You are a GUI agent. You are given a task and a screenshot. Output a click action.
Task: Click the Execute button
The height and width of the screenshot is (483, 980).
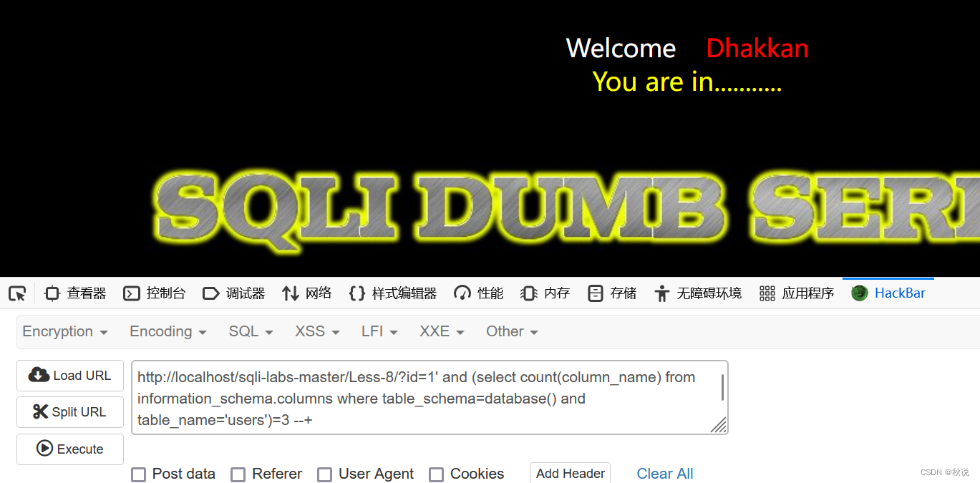[x=70, y=449]
